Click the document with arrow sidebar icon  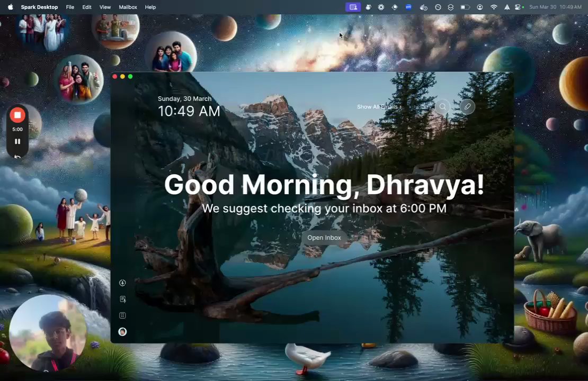[x=122, y=299]
